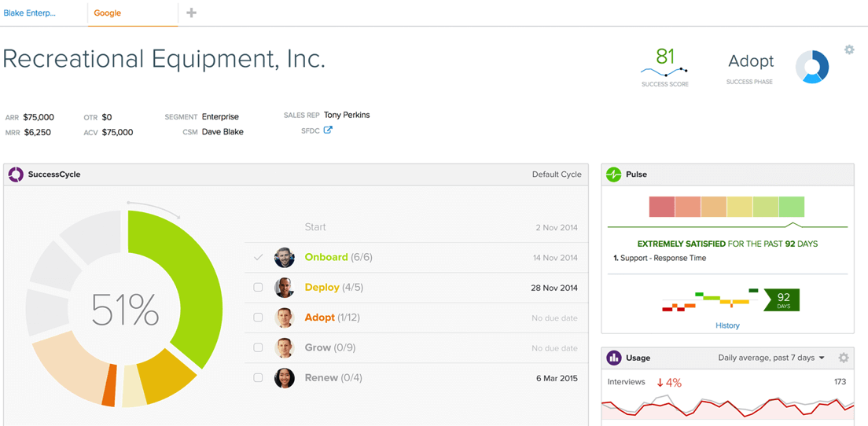Image resolution: width=868 pixels, height=426 pixels.
Task: Select the salmon Pulse satisfaction swatch
Action: (688, 207)
